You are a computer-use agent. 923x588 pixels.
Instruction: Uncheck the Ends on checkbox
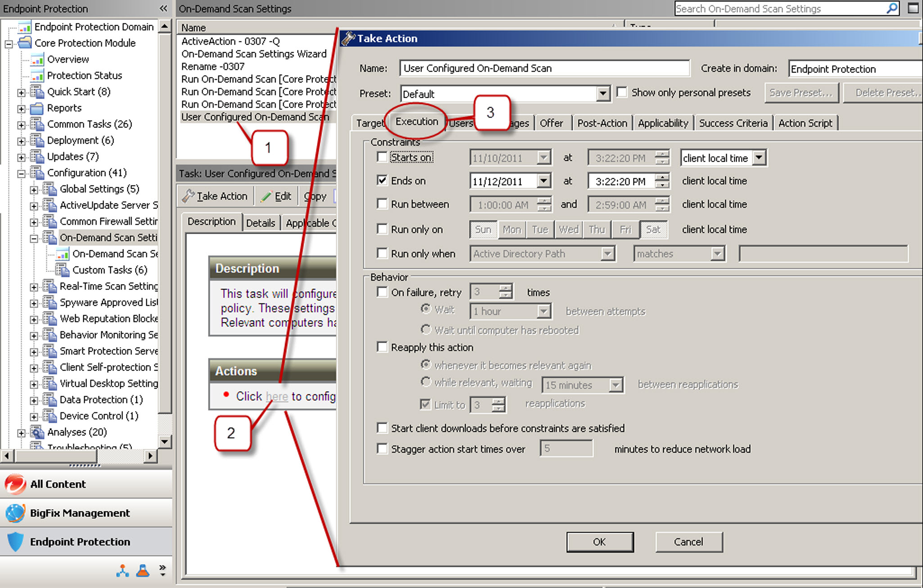[382, 180]
